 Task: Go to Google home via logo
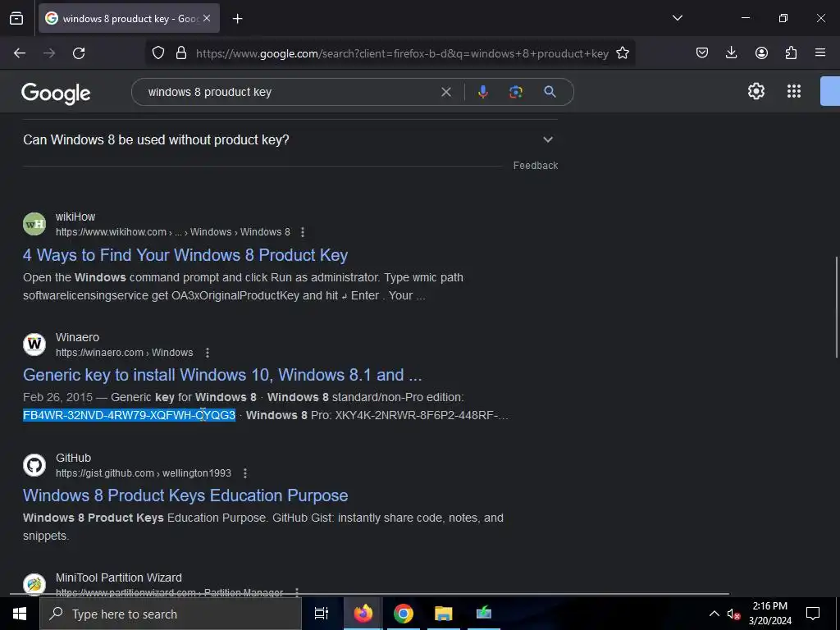(56, 94)
